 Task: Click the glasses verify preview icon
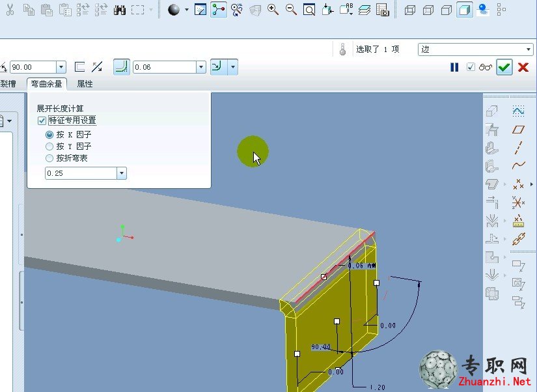[486, 67]
